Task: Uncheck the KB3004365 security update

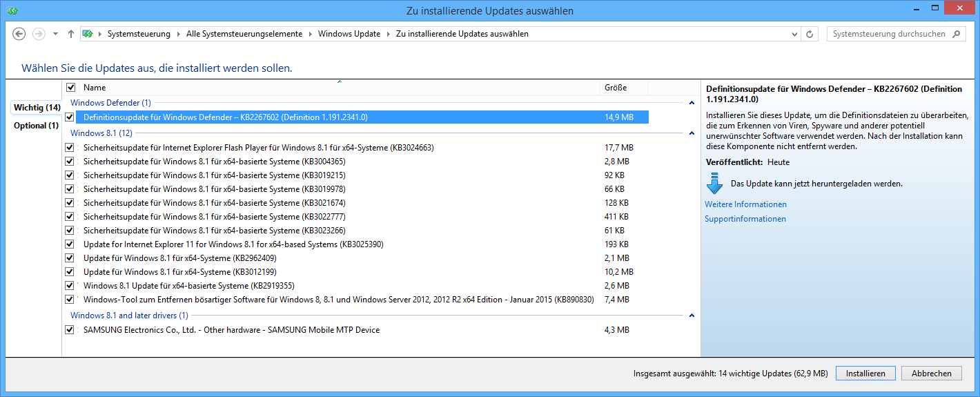Action: [x=70, y=162]
